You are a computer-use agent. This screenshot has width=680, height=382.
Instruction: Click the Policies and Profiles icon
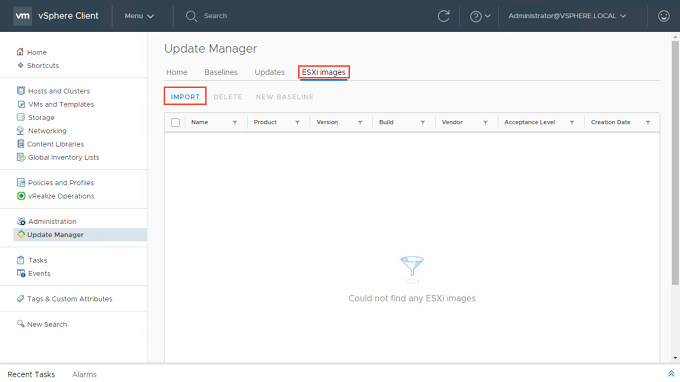point(21,183)
